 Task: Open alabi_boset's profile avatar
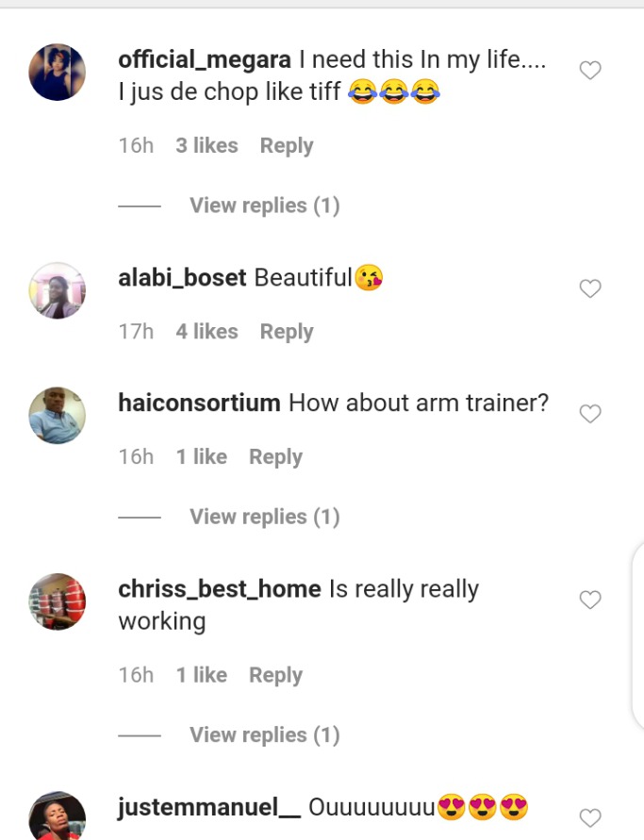point(57,290)
